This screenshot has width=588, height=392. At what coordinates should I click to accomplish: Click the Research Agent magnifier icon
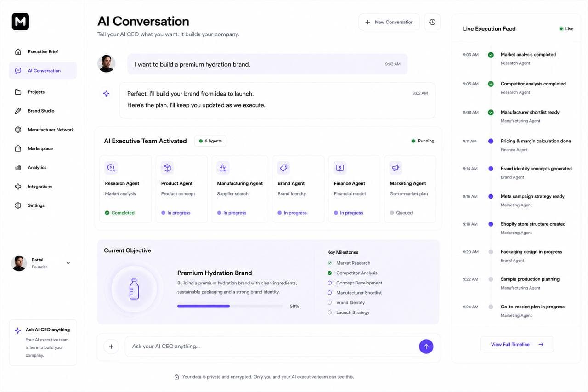[111, 168]
